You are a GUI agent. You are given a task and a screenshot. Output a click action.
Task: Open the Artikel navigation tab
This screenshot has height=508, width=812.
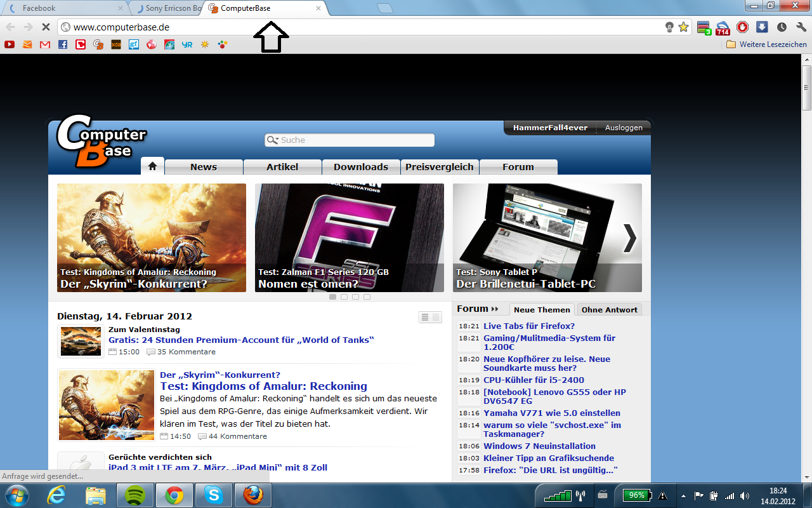click(x=282, y=167)
